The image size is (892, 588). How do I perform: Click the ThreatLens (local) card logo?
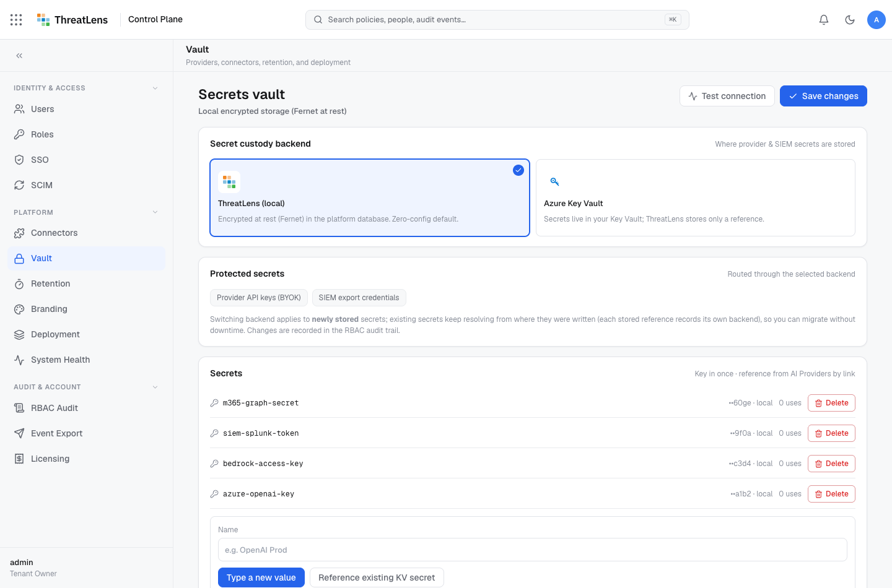229,182
